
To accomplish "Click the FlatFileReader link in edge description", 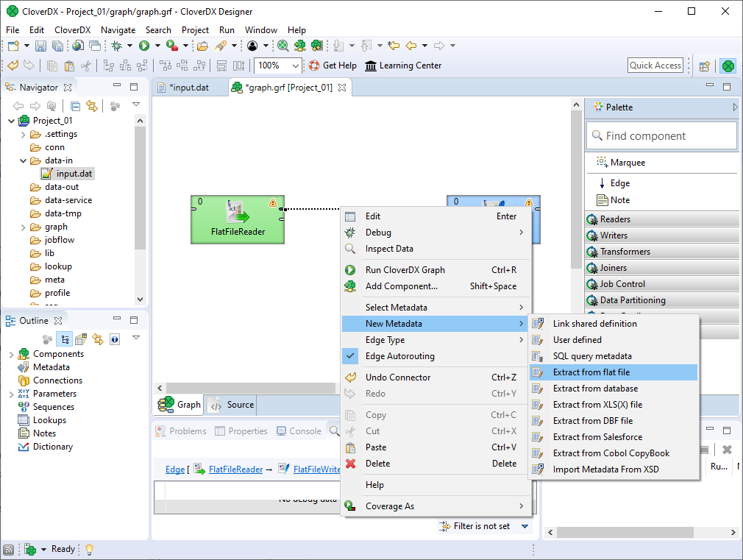I will coord(235,469).
